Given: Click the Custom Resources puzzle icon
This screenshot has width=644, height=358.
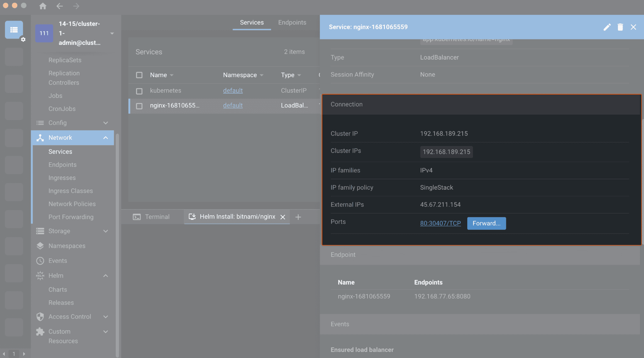Looking at the screenshot, I should click(40, 332).
